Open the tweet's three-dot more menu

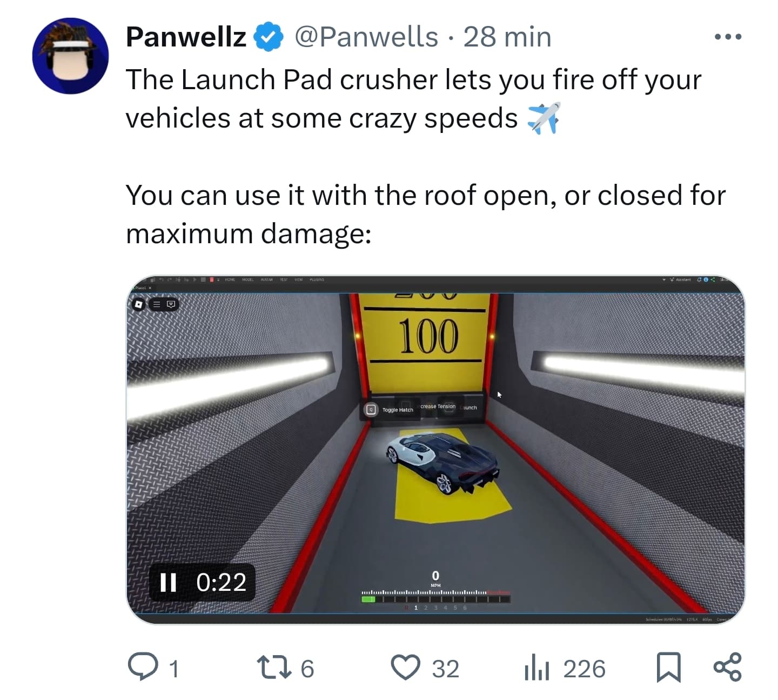(x=728, y=37)
